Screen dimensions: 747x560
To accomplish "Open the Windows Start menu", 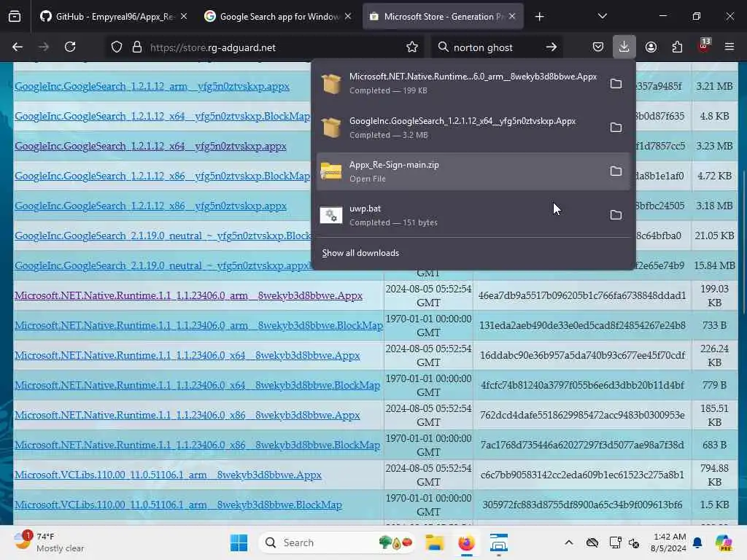I will (x=239, y=542).
